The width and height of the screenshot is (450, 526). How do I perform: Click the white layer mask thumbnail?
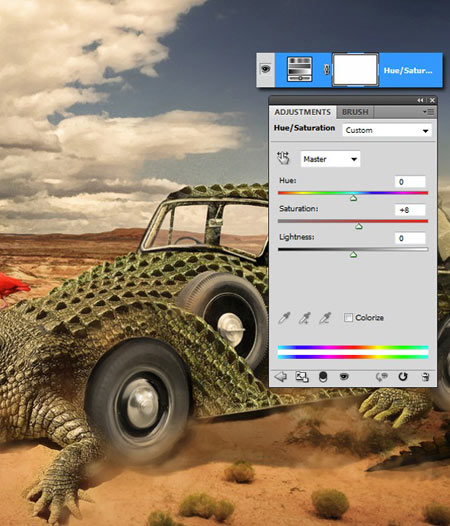tap(356, 70)
